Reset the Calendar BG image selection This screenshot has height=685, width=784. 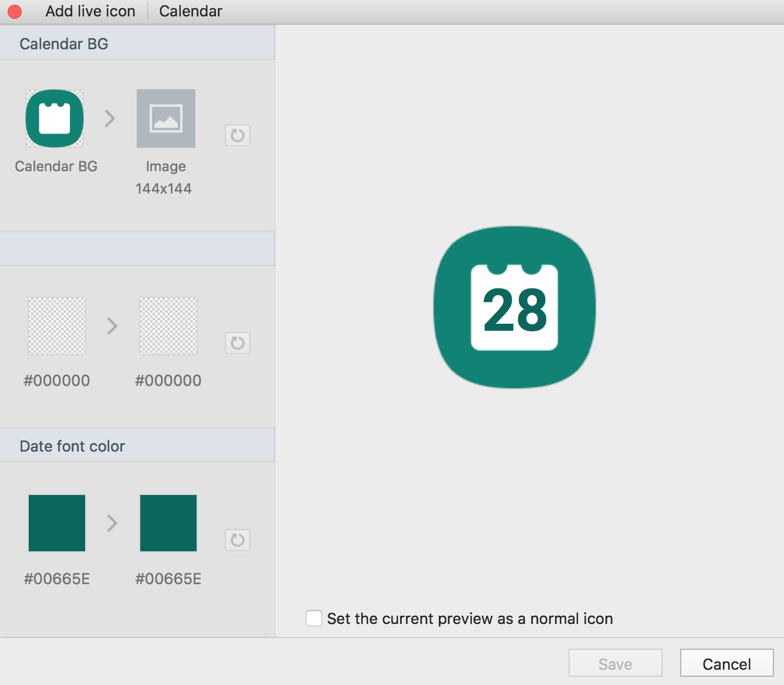(237, 135)
